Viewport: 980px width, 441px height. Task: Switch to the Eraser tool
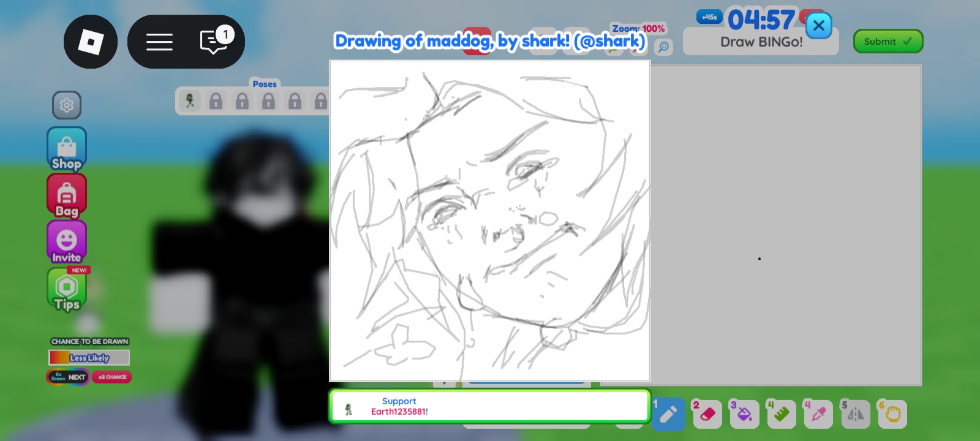[x=707, y=414]
